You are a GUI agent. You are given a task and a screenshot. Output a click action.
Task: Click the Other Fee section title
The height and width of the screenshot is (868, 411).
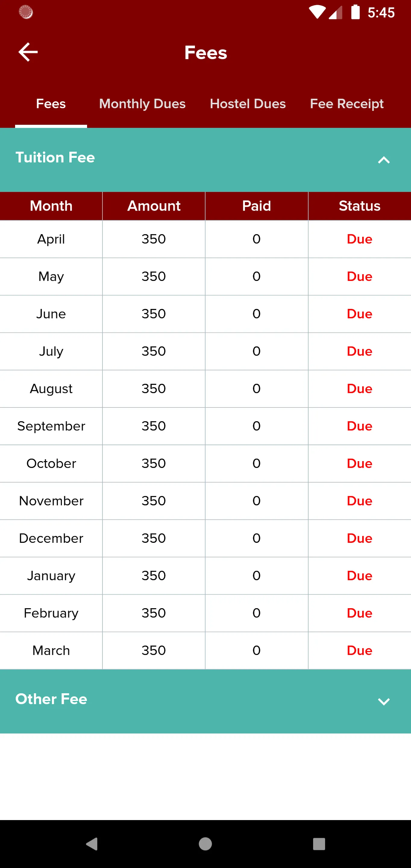click(51, 699)
